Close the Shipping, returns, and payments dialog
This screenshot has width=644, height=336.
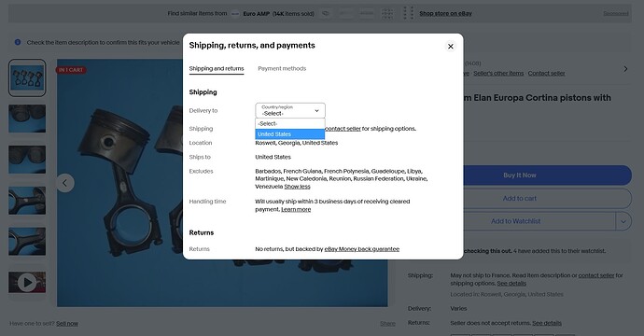tap(450, 47)
